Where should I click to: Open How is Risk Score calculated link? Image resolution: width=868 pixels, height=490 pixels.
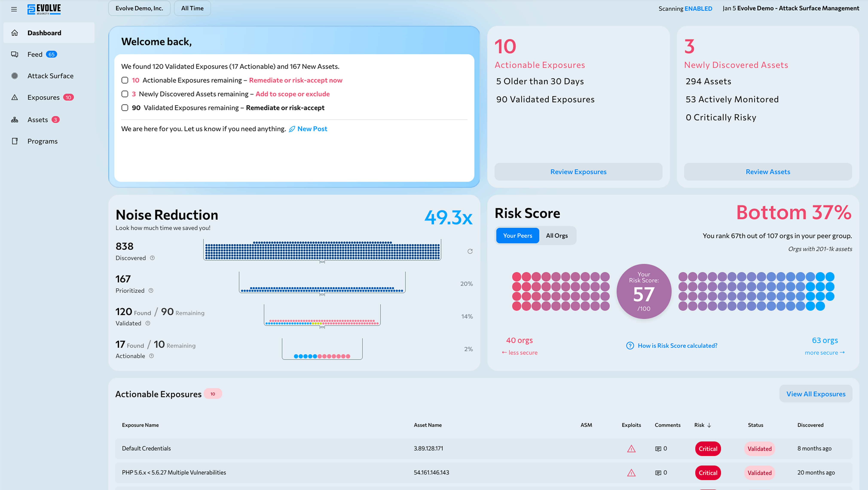coord(677,345)
